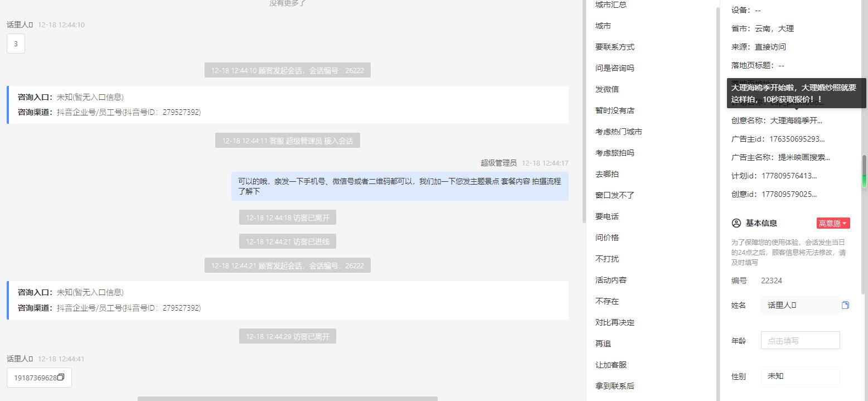Click the 12:44:11 超级管理员 接入会话 notice
Screen dimensions: 868x401
click(x=288, y=141)
